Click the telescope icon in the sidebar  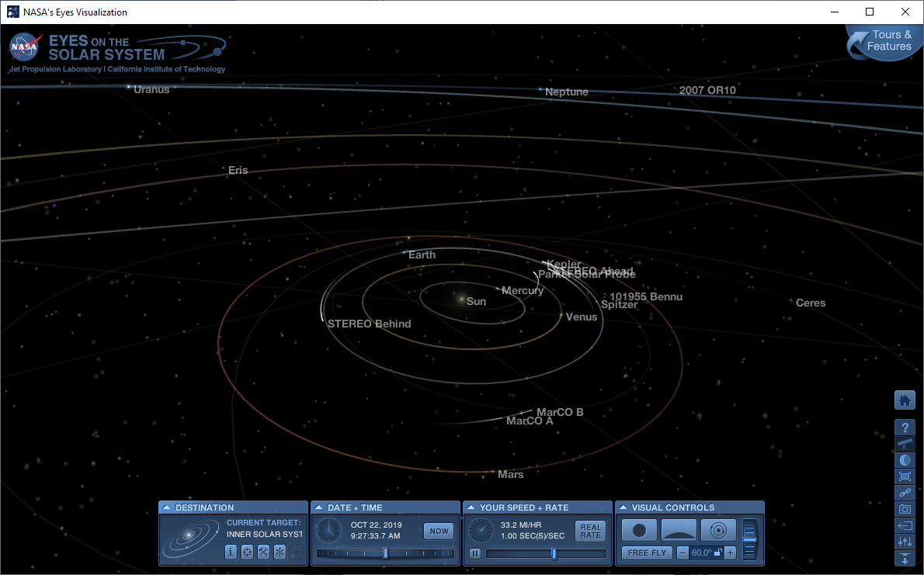point(905,444)
